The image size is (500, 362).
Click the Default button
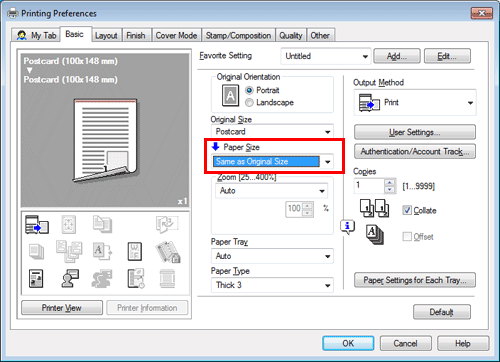(x=442, y=312)
